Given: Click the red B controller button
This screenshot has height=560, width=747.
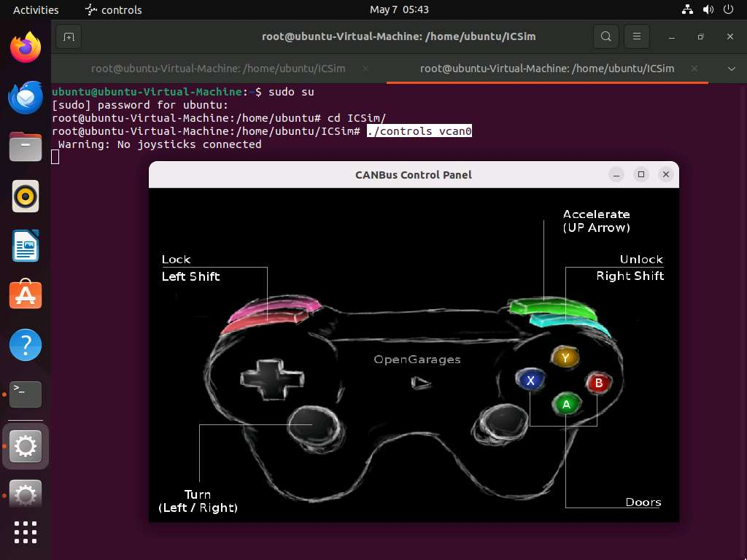Looking at the screenshot, I should [598, 383].
